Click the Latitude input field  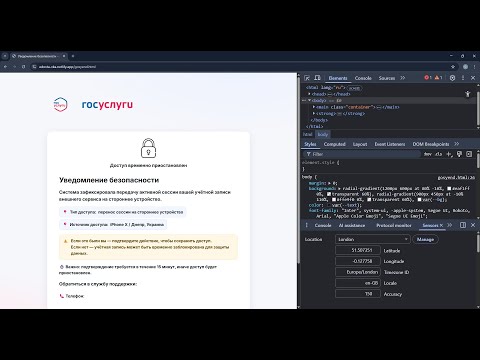358,250
